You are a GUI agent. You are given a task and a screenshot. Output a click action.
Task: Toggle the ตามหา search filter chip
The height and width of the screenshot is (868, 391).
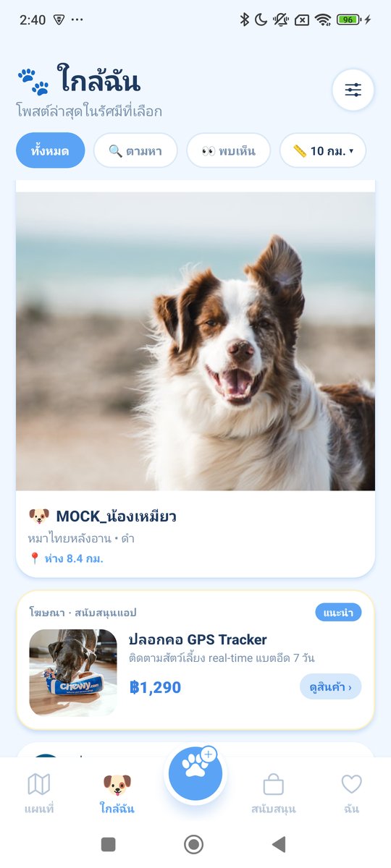tap(135, 150)
